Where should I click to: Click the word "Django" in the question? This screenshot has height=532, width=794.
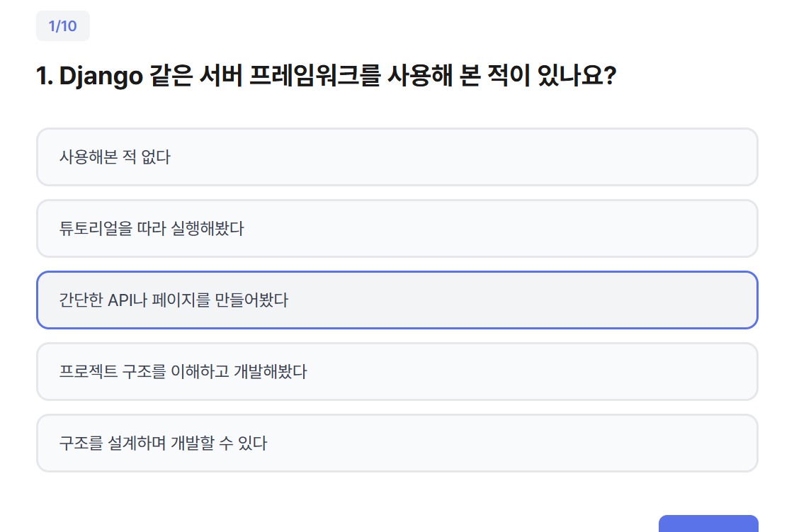pyautogui.click(x=101, y=77)
